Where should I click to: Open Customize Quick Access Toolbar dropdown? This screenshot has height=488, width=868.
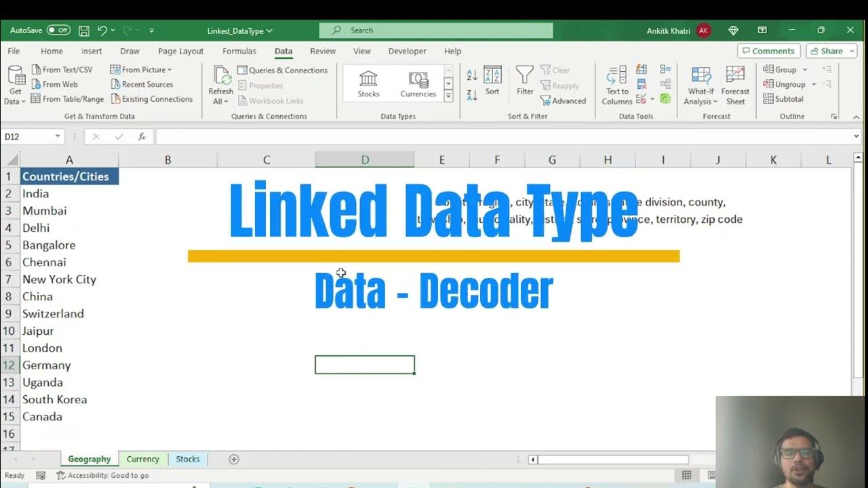pos(152,30)
